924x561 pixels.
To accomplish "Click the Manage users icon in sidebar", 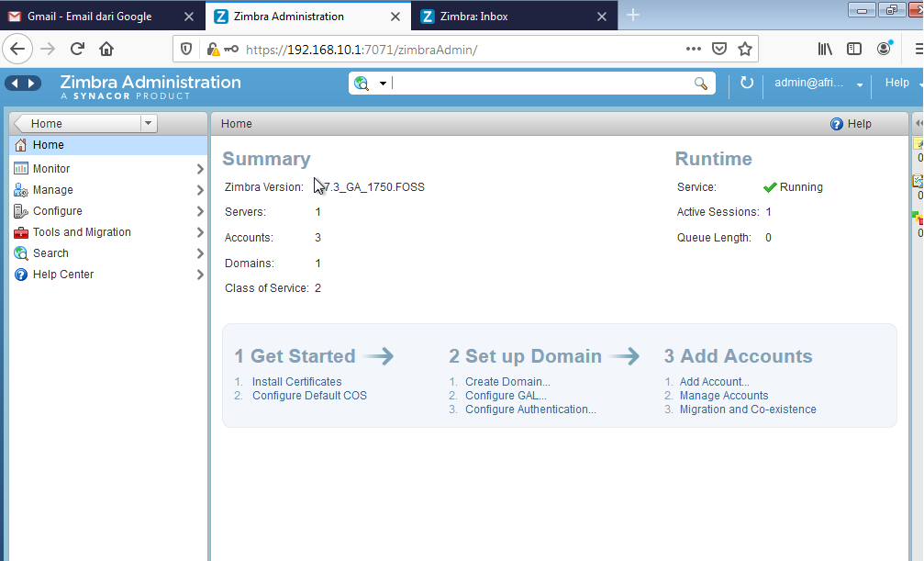I will [20, 190].
